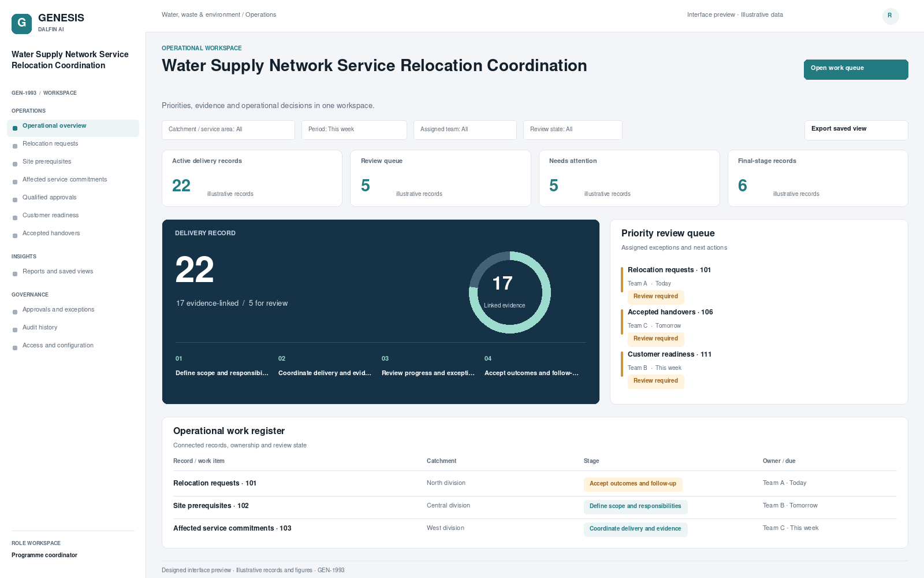Screen dimensions: 924x578
Task: Click the Genesis G logo icon
Action: [21, 24]
